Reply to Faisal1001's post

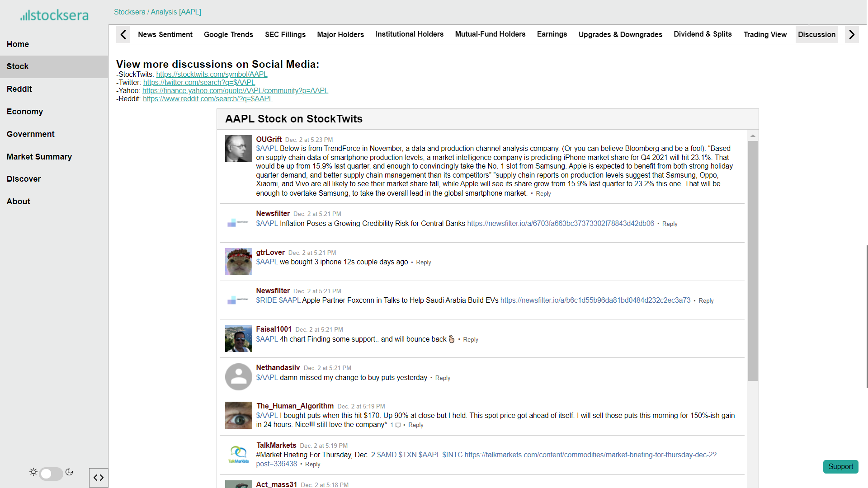click(470, 340)
